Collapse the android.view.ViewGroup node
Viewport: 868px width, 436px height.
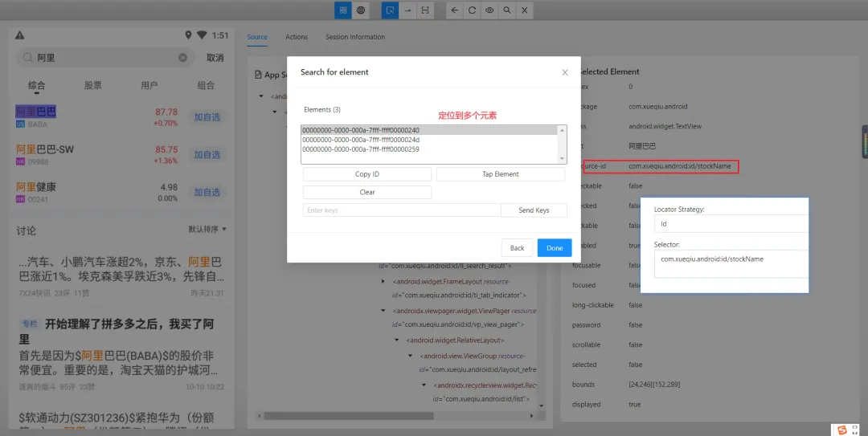(x=410, y=357)
